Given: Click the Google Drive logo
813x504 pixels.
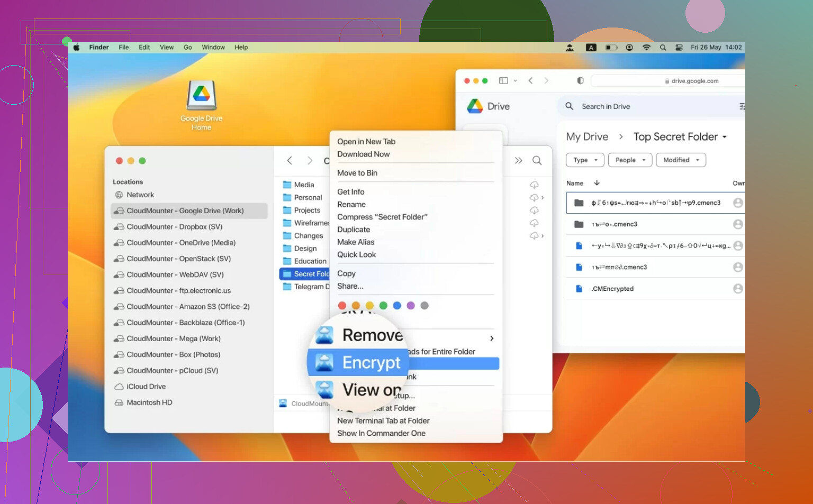Looking at the screenshot, I should tap(475, 106).
